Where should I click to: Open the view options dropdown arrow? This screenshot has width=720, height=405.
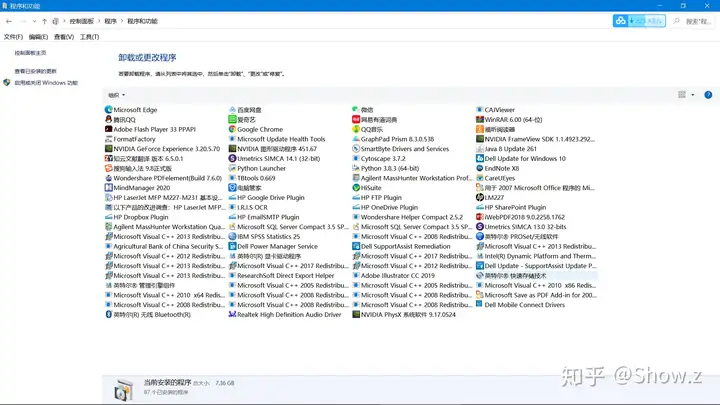click(693, 95)
